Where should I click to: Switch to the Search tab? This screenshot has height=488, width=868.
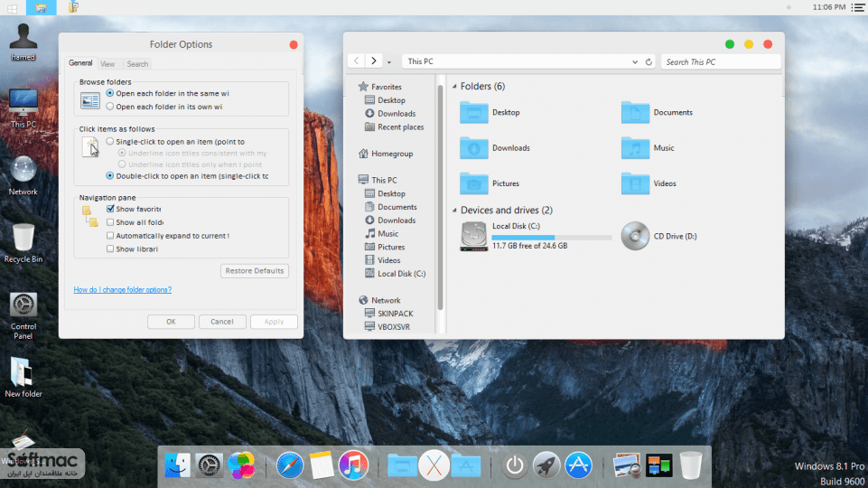tap(137, 64)
